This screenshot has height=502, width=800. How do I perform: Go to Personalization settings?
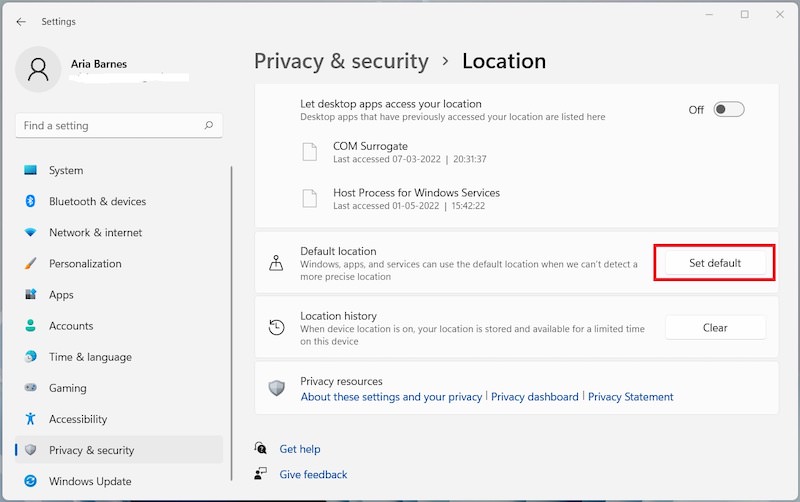[x=118, y=263]
